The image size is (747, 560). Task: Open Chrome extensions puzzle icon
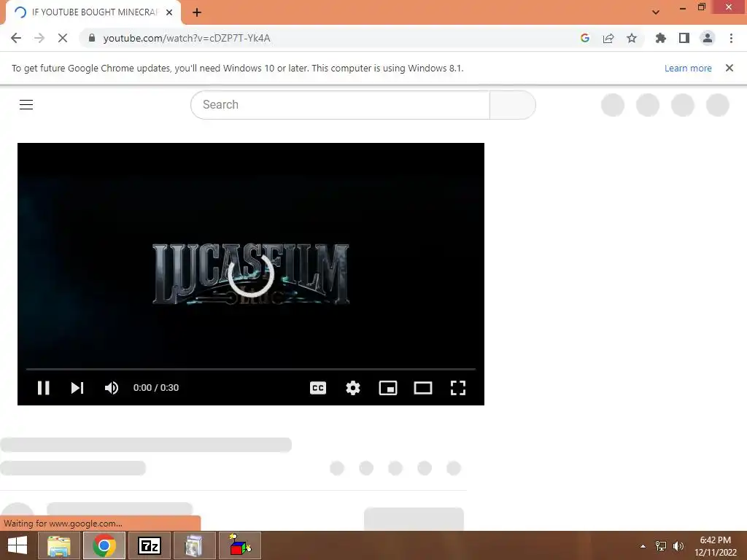pos(660,38)
